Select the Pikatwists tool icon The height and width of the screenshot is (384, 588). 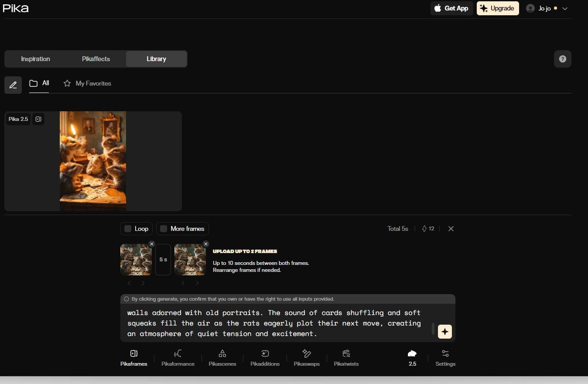click(346, 353)
